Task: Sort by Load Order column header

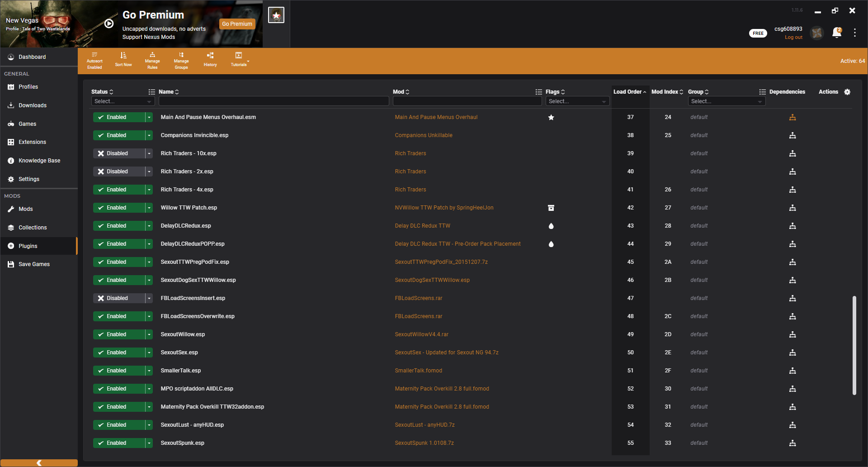Action: coord(630,92)
